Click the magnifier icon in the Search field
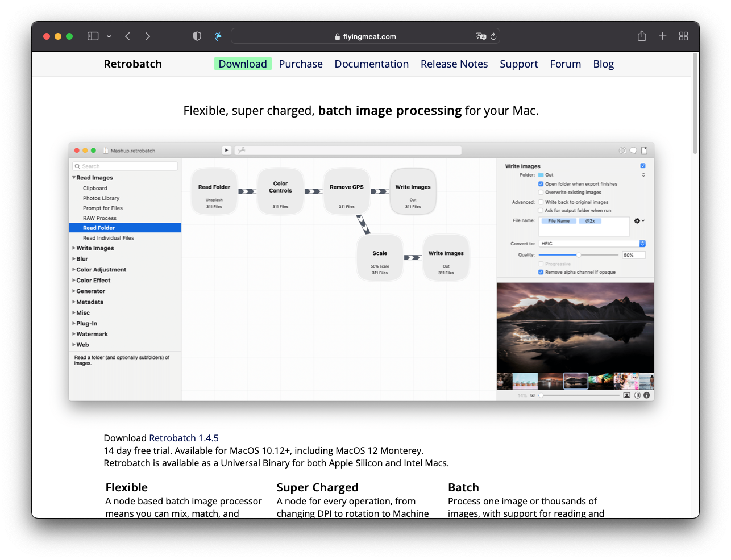 tap(77, 166)
